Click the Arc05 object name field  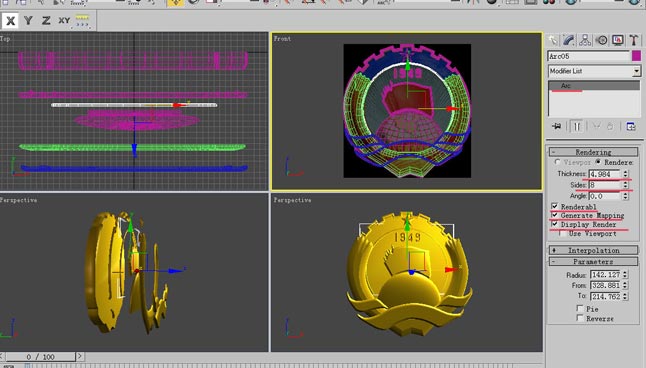[x=589, y=56]
